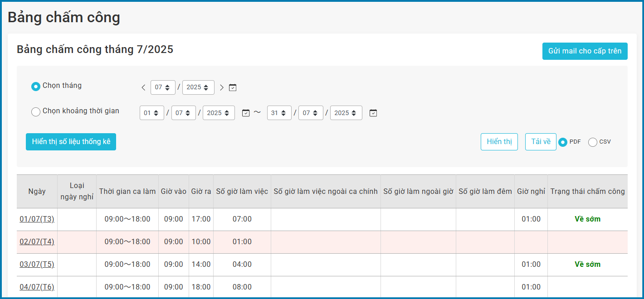This screenshot has height=299, width=644.
Task: Open start day dropdown showing 01
Action: [x=152, y=113]
